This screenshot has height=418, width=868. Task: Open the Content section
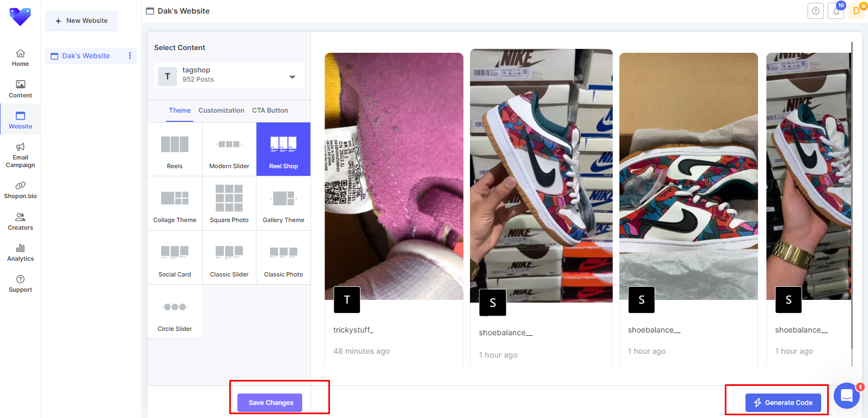[x=20, y=89]
